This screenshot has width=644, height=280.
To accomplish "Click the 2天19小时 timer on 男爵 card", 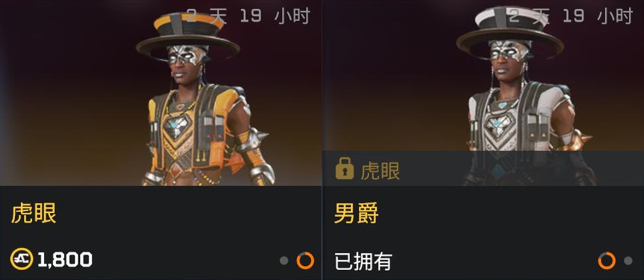I will tap(570, 16).
